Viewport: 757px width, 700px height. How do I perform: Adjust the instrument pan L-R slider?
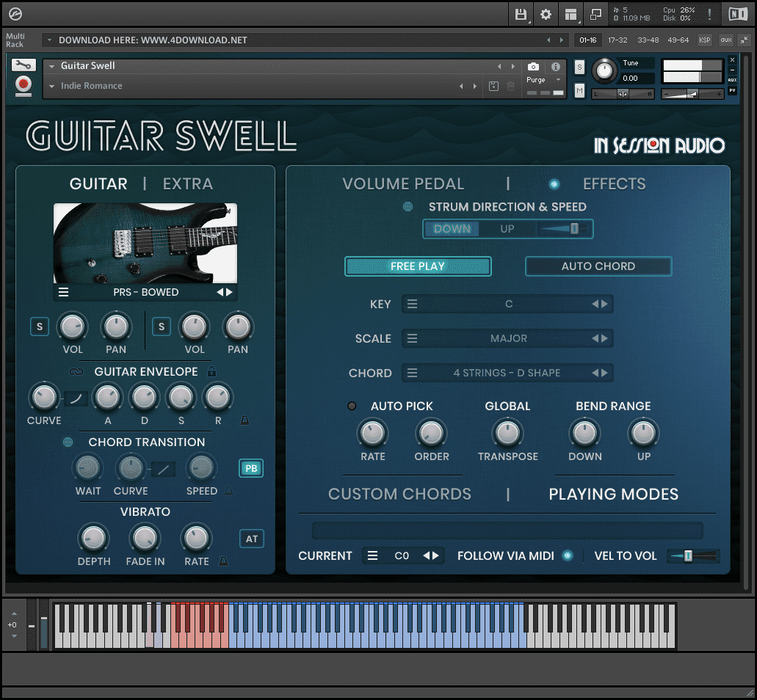[623, 94]
